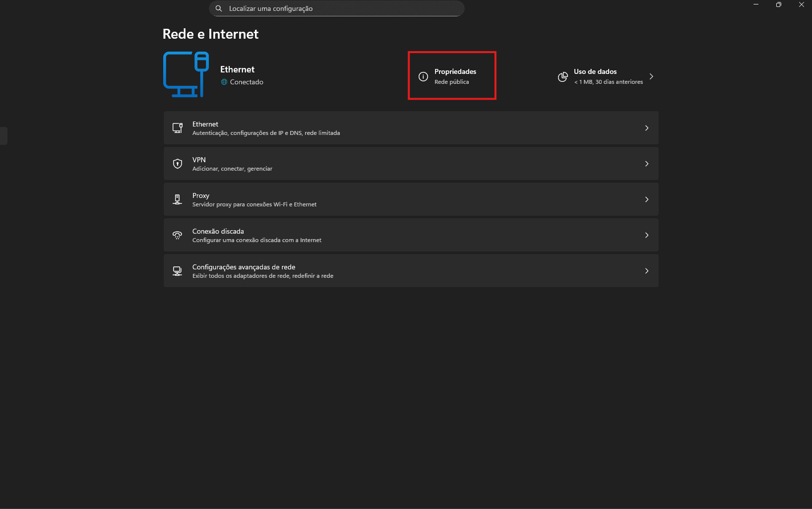Screen dimensions: 812x509
Task: Click the Conexão discada telephone icon
Action: pos(178,235)
